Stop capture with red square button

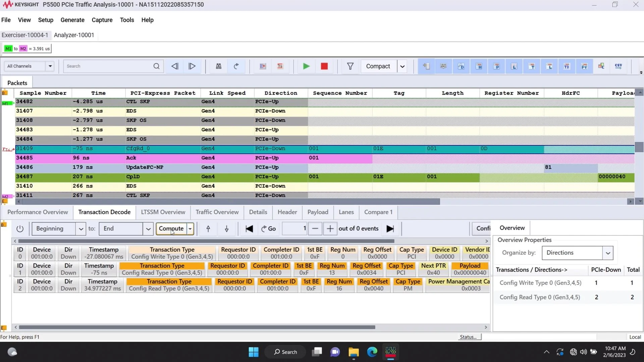tap(324, 66)
